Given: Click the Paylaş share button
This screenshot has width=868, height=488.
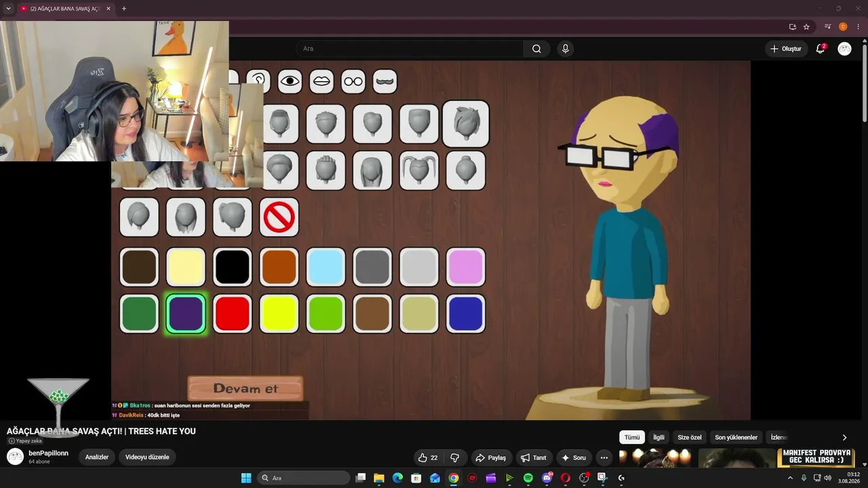Looking at the screenshot, I should [490, 457].
